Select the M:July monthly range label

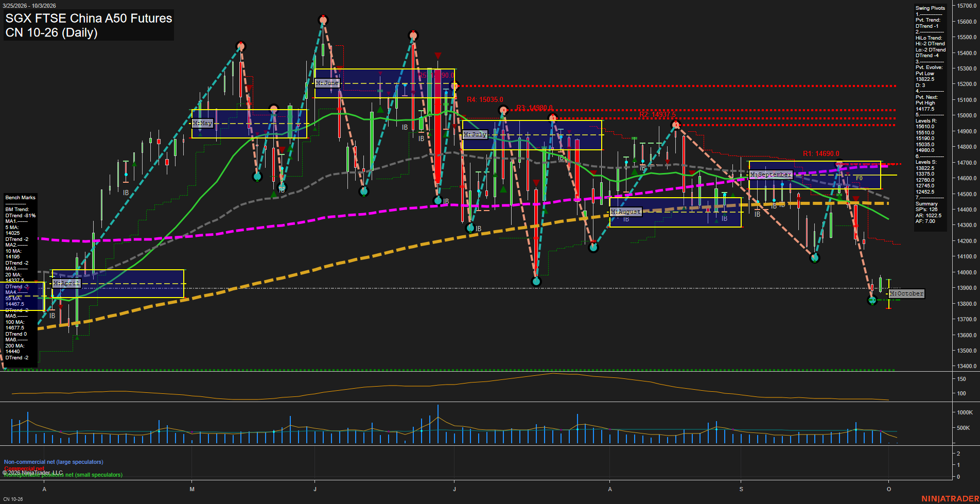tap(475, 134)
